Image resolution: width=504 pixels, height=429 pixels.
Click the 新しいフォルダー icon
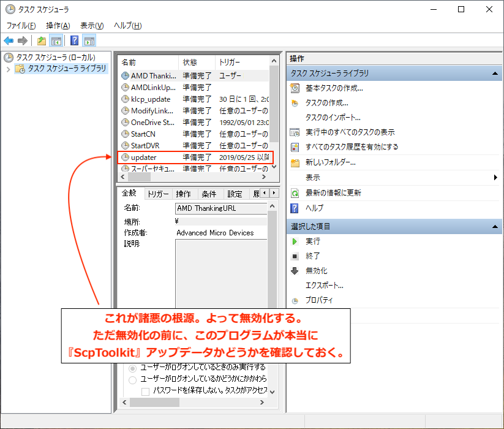[x=295, y=163]
